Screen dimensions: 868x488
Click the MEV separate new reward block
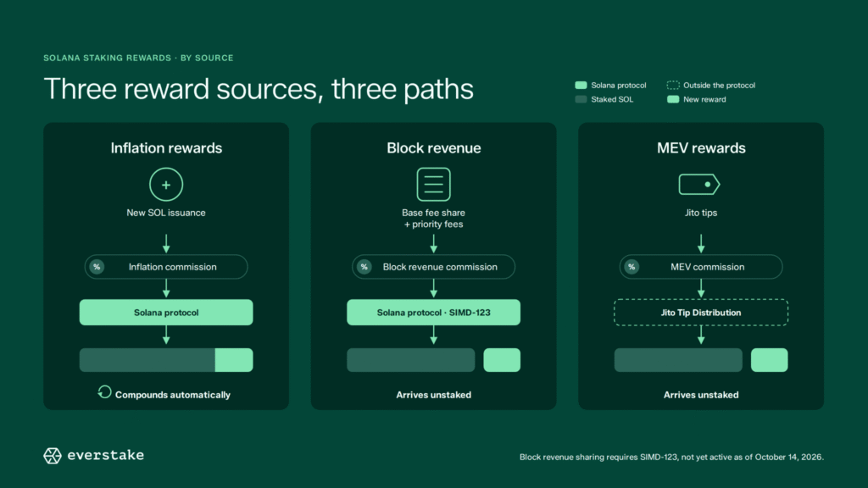(x=770, y=360)
